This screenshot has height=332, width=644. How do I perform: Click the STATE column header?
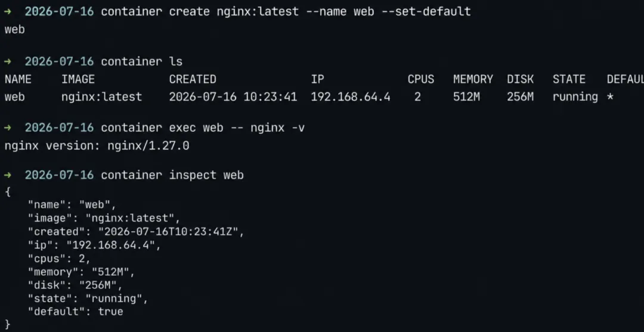point(569,79)
